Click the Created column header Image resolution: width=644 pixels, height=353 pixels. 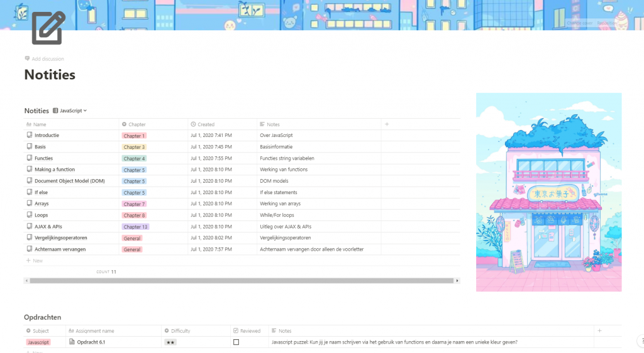click(222, 124)
